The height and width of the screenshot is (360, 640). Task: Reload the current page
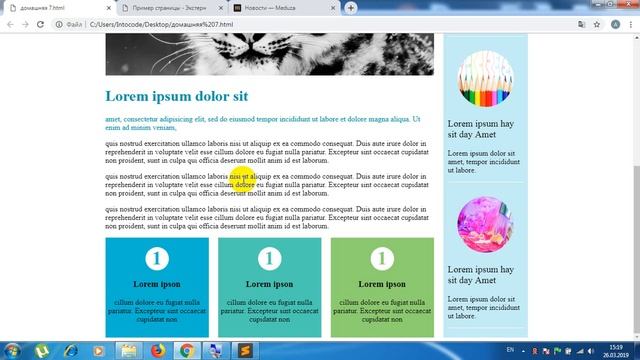tap(40, 24)
